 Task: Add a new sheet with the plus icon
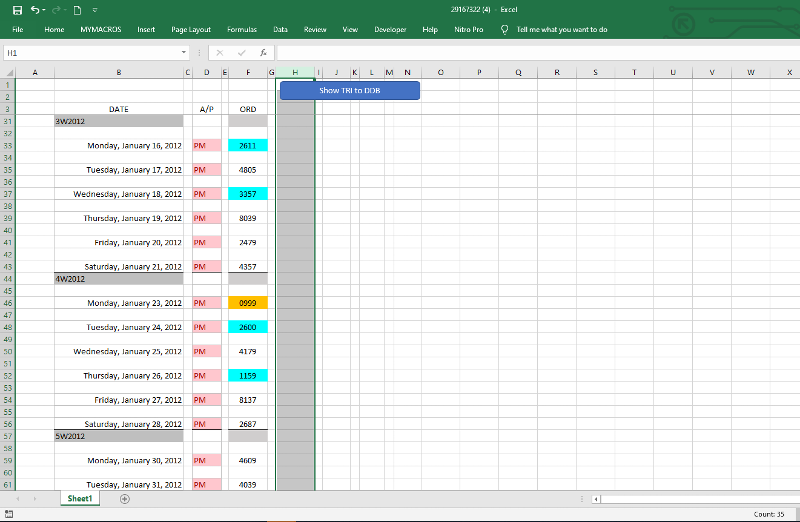tap(125, 498)
